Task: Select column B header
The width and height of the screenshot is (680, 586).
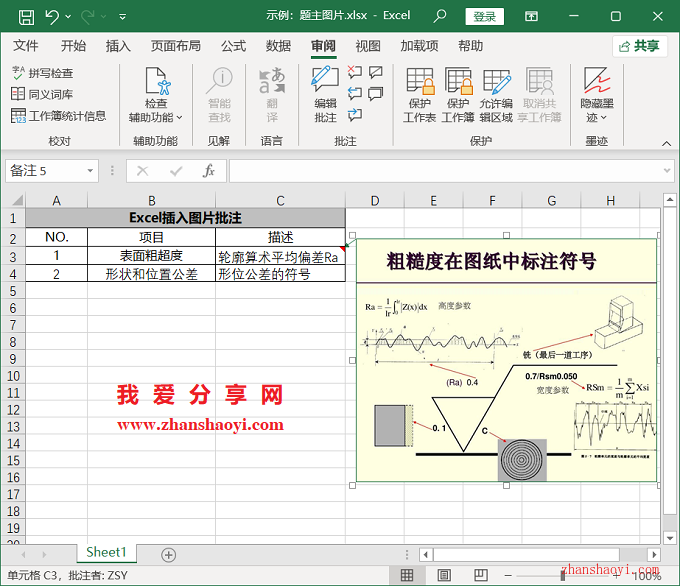Action: [x=151, y=200]
